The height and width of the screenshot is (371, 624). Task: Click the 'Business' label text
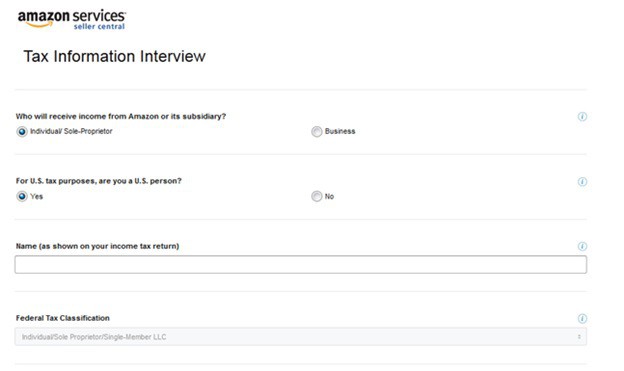pyautogui.click(x=340, y=131)
